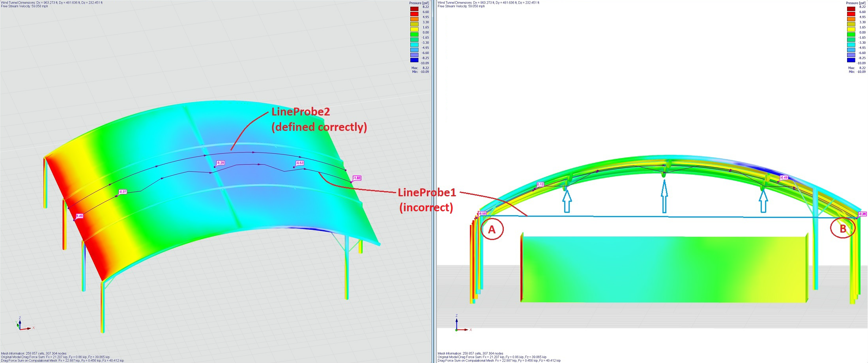Click the Pressure [psf] legend title
The width and height of the screenshot is (868, 363).
419,3
